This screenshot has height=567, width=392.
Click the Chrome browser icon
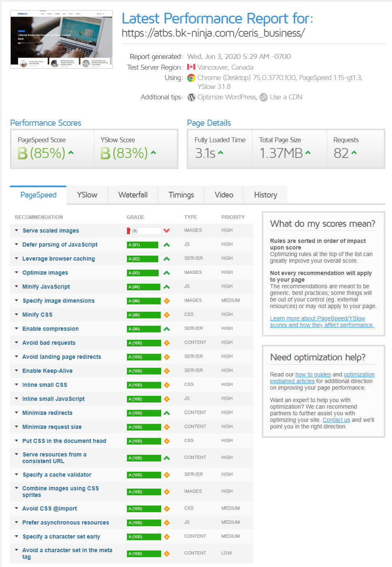(x=191, y=78)
